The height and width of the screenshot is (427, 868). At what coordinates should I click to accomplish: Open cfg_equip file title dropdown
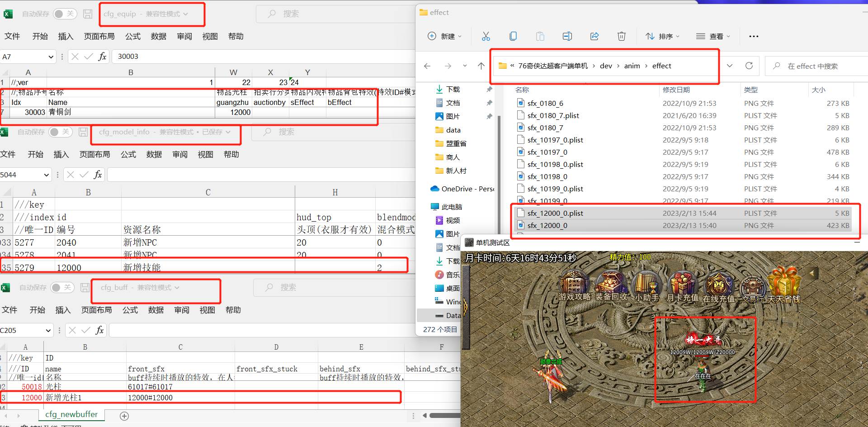pyautogui.click(x=185, y=14)
